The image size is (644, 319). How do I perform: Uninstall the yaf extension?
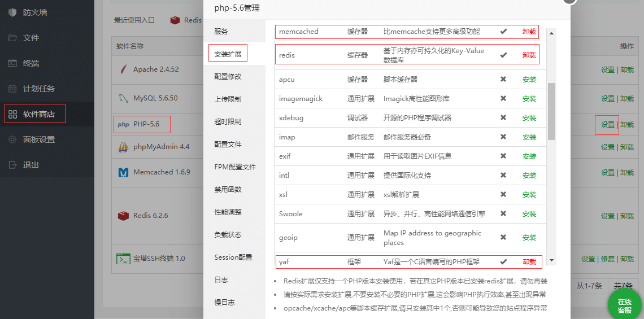point(529,262)
